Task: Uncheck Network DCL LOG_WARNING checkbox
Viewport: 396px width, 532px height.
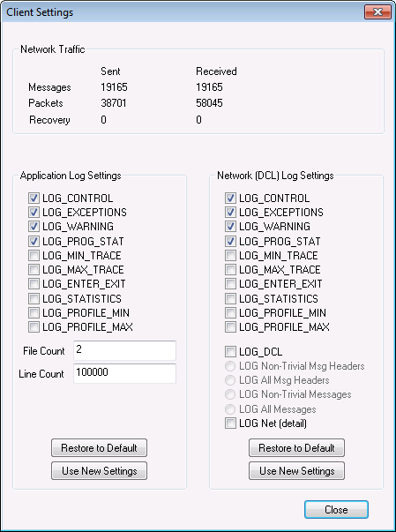Action: [x=230, y=227]
